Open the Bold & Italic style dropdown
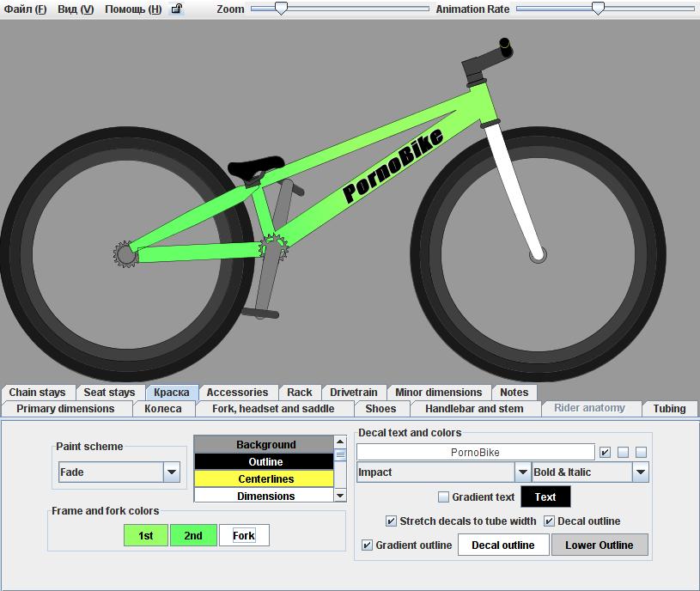The height and width of the screenshot is (591, 700). tap(640, 472)
